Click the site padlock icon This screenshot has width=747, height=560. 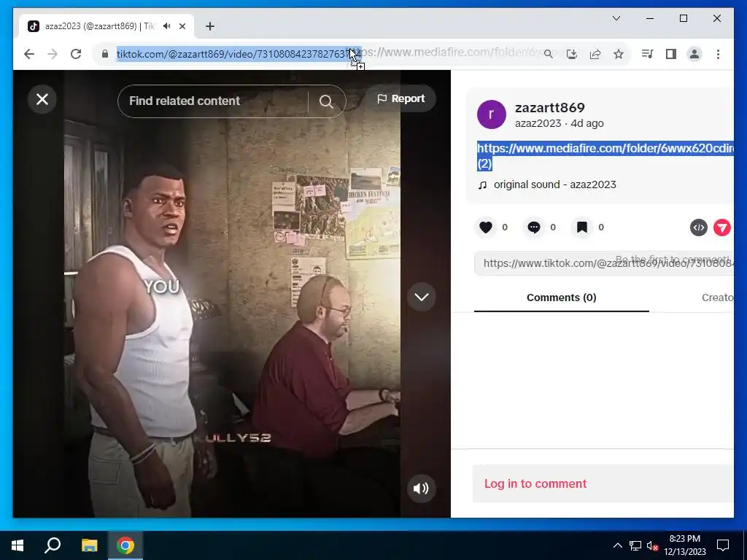coord(105,54)
